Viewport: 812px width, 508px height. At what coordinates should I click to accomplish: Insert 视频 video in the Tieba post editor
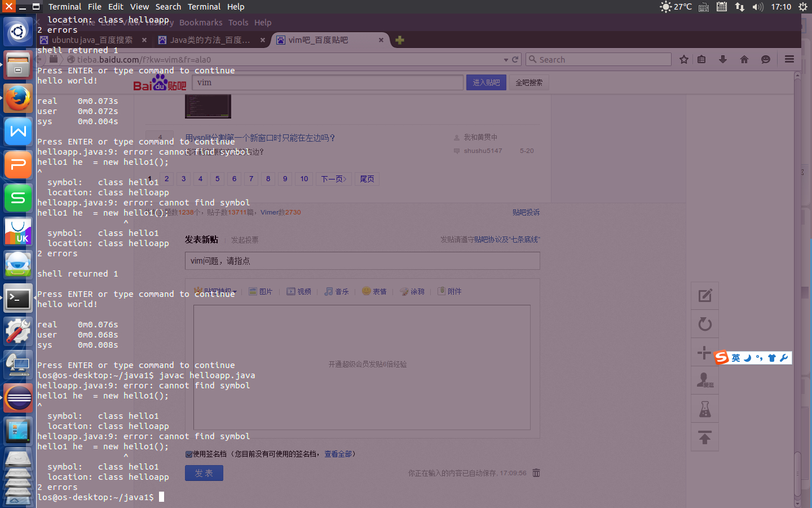pyautogui.click(x=299, y=291)
